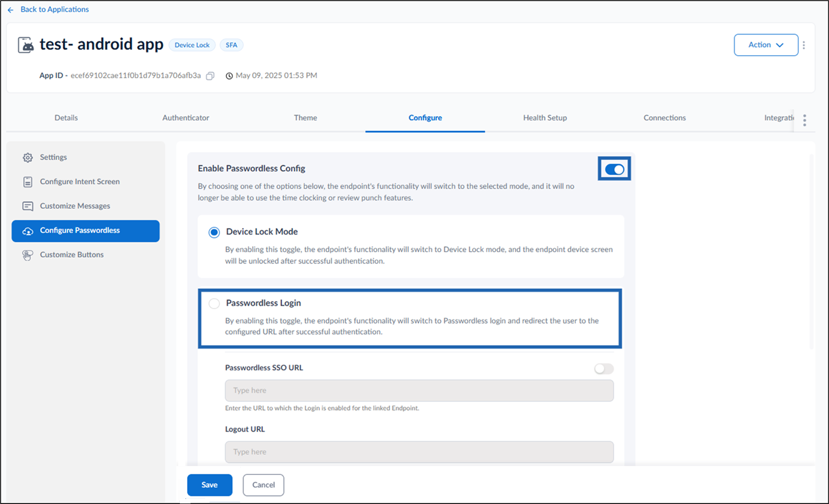Select the Configure tab
Screen dimensions: 829x504
[425, 118]
